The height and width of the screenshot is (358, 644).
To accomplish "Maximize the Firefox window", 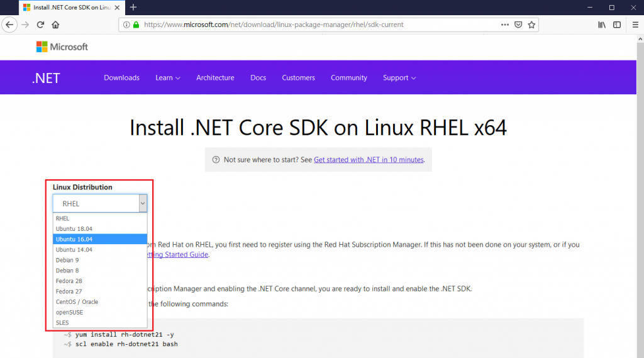I will (611, 8).
